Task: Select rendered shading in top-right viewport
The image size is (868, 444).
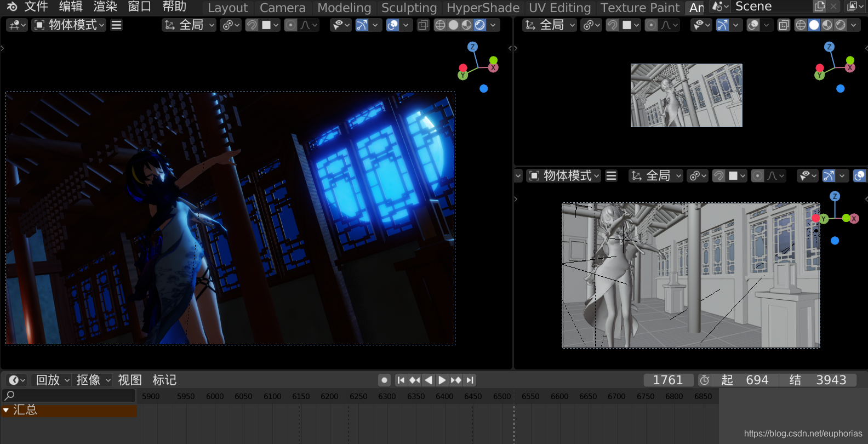Action: (x=840, y=25)
